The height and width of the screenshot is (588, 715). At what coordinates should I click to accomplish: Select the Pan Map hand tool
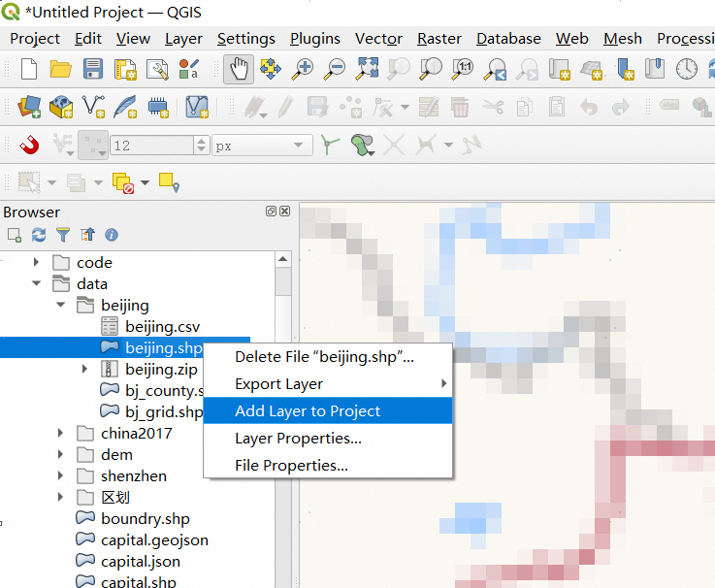[x=239, y=69]
